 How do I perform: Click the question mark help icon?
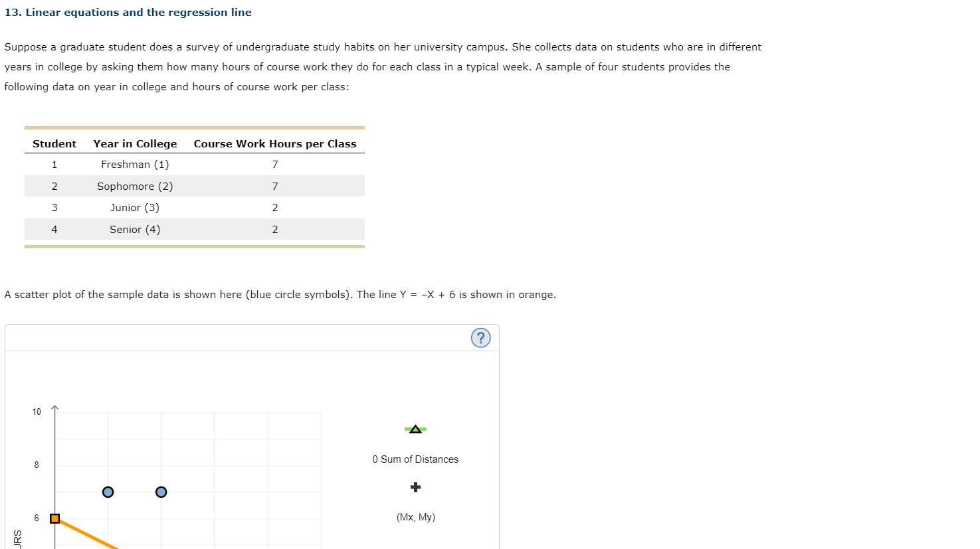point(480,338)
